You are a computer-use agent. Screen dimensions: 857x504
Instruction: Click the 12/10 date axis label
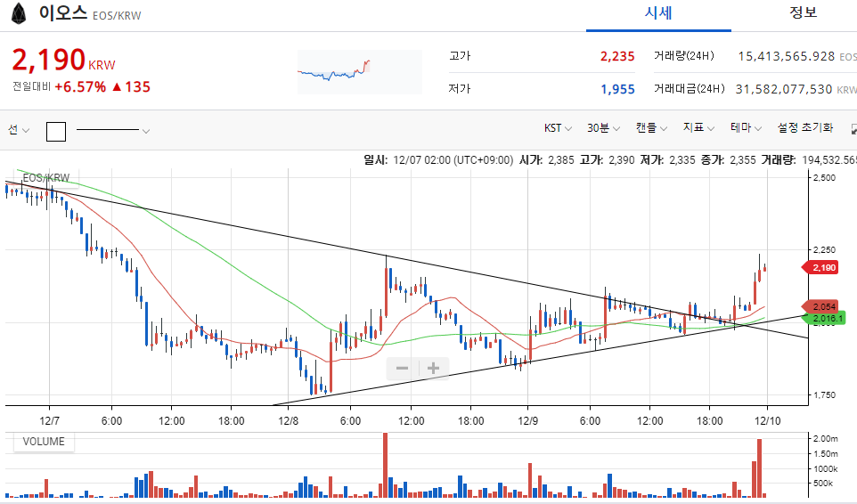coord(767,421)
